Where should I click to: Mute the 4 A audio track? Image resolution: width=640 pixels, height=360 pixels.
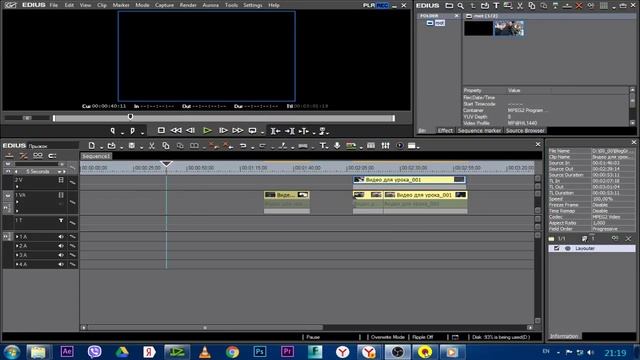[61, 264]
